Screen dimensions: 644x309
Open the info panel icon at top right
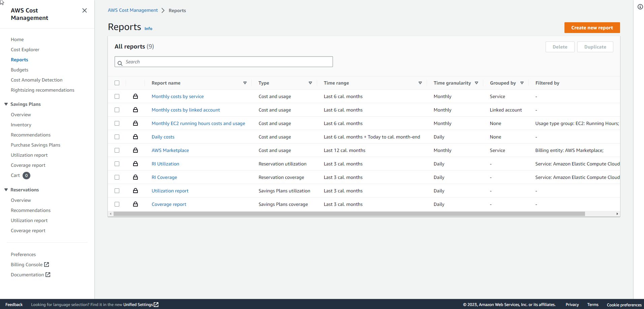(640, 7)
